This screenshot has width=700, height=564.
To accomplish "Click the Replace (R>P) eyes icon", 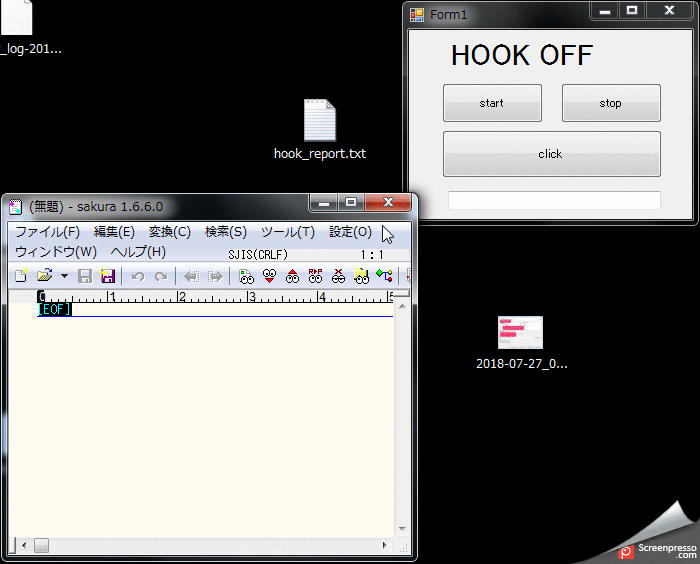I will [x=315, y=276].
